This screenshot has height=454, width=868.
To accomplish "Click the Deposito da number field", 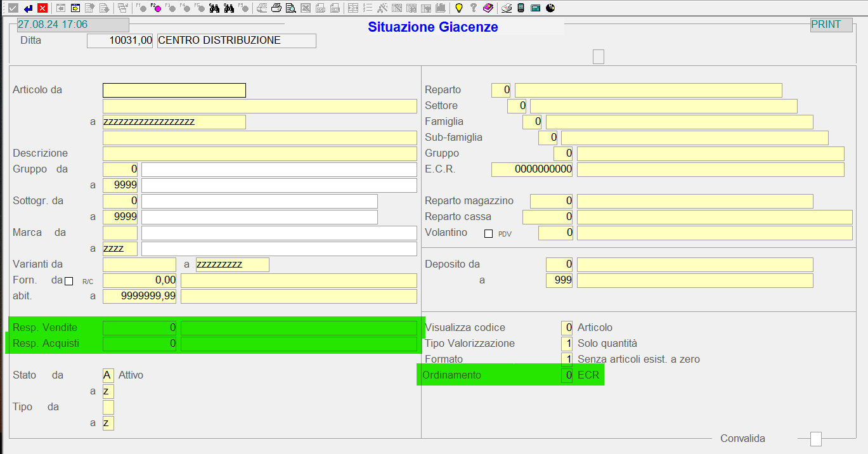I will click(x=559, y=264).
